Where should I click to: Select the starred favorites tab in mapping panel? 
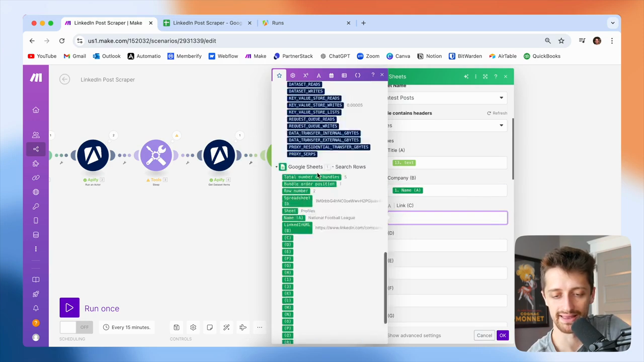click(279, 75)
